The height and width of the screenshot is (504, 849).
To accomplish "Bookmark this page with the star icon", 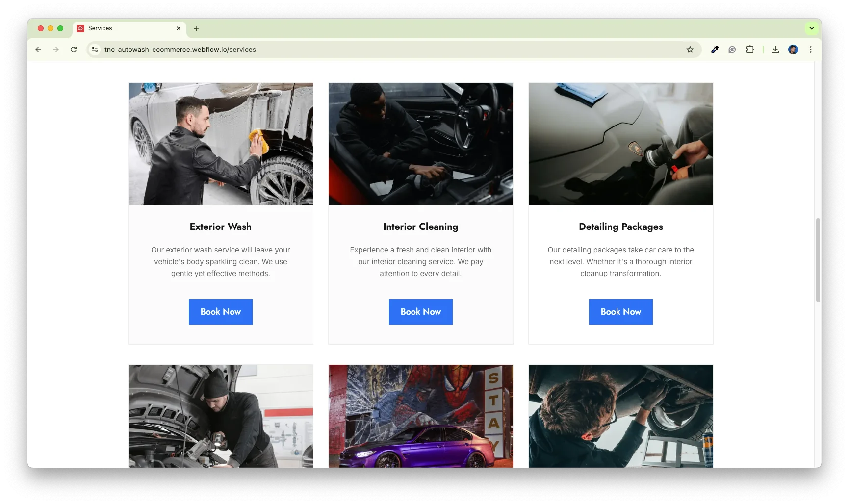I will pyautogui.click(x=690, y=50).
